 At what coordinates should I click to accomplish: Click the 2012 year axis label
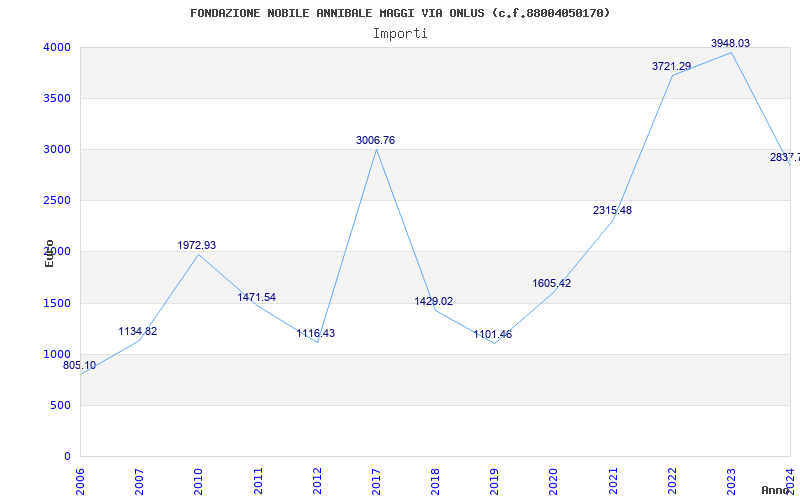[x=317, y=481]
